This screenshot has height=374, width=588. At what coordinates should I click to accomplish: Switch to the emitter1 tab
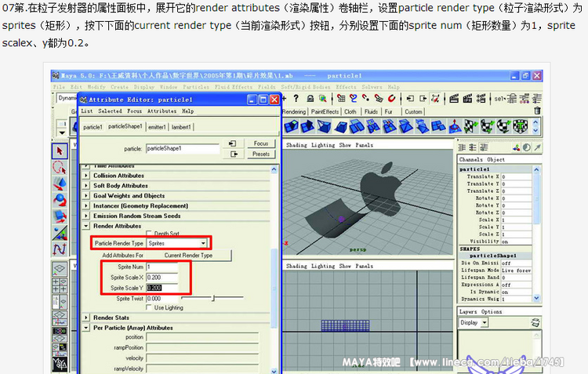point(157,127)
